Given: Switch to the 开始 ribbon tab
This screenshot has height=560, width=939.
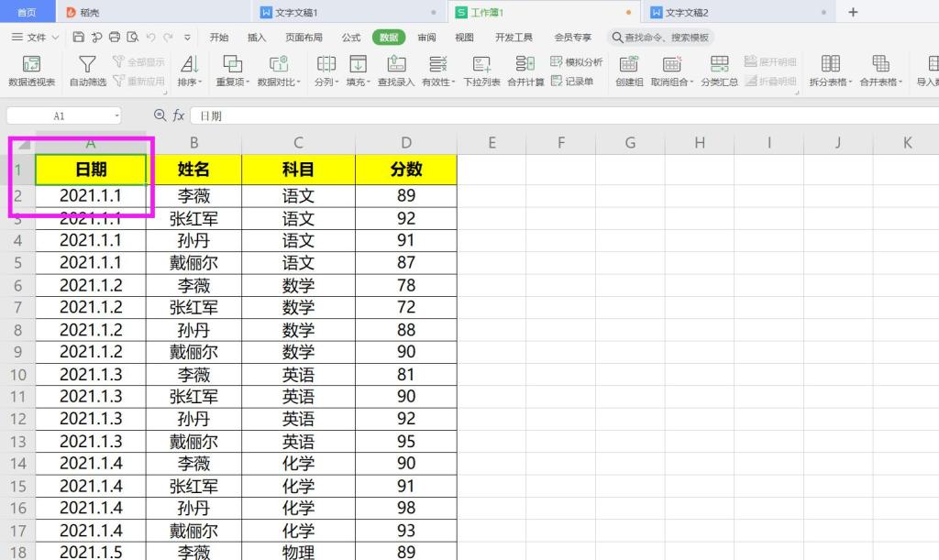Looking at the screenshot, I should (x=219, y=38).
